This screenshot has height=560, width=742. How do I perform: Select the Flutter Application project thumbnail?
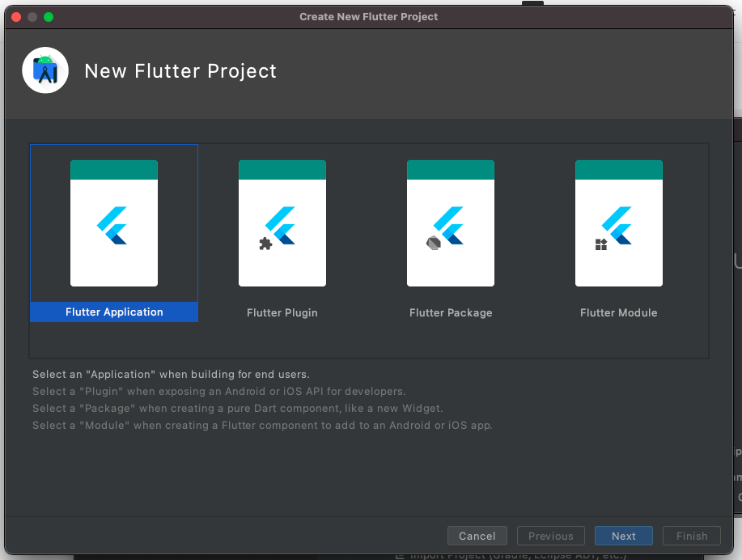(x=114, y=223)
